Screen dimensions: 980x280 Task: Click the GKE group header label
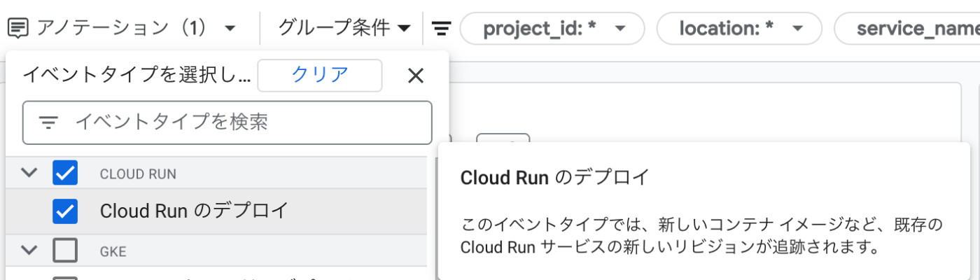[x=113, y=251]
